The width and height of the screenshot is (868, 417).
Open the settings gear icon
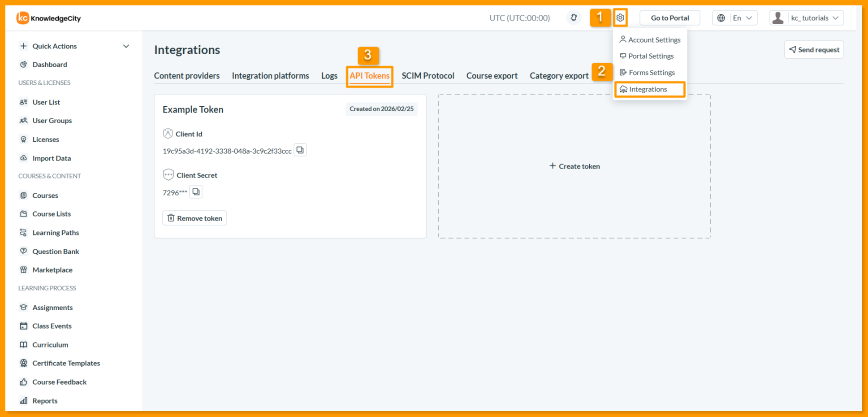620,18
